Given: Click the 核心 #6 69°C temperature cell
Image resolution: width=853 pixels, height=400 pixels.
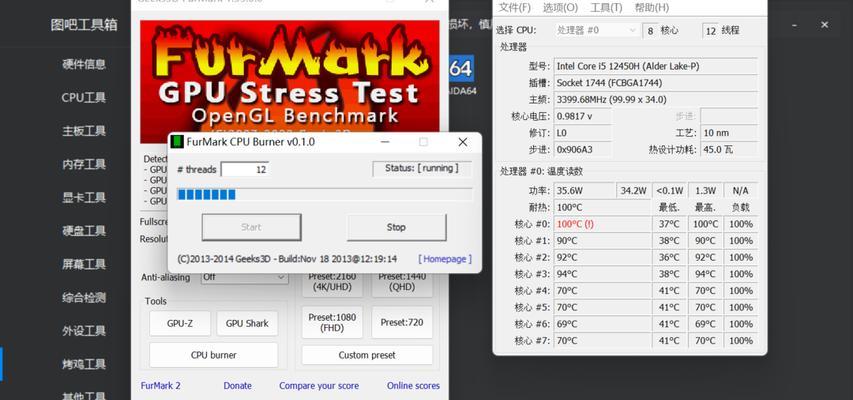Looking at the screenshot, I should (602, 324).
